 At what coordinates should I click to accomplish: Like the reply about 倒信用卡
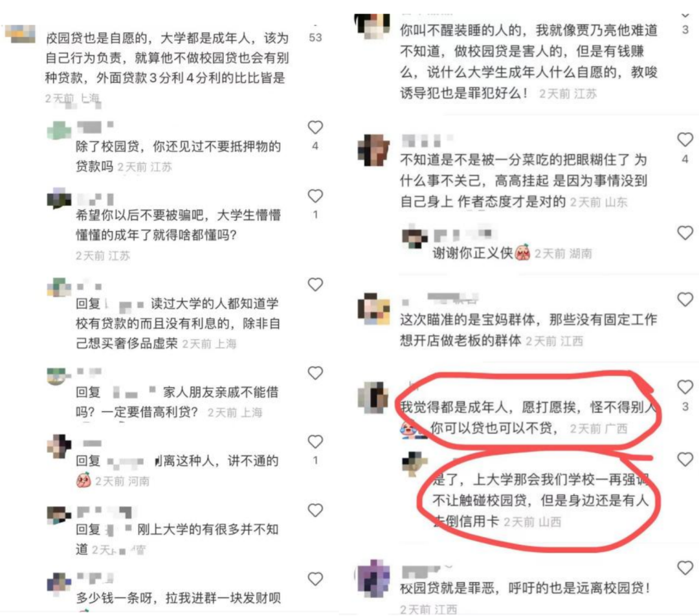(x=685, y=459)
